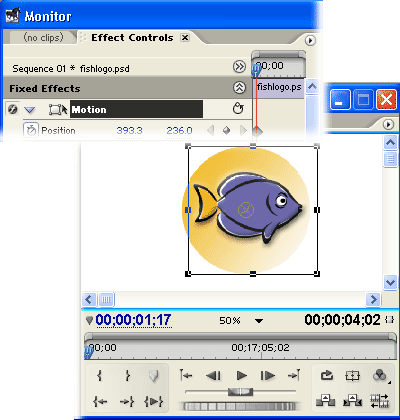Toggle the Position animation stopwatch
400x420 pixels.
[x=31, y=130]
